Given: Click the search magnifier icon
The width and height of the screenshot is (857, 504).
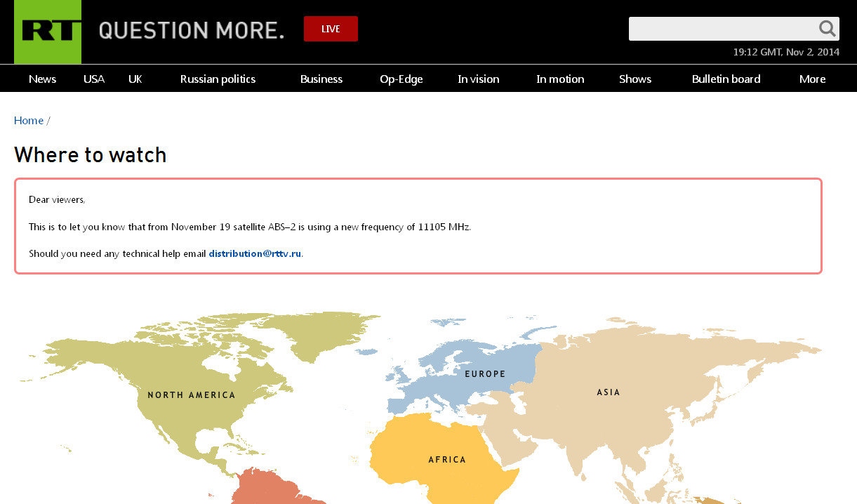Looking at the screenshot, I should pos(828,29).
